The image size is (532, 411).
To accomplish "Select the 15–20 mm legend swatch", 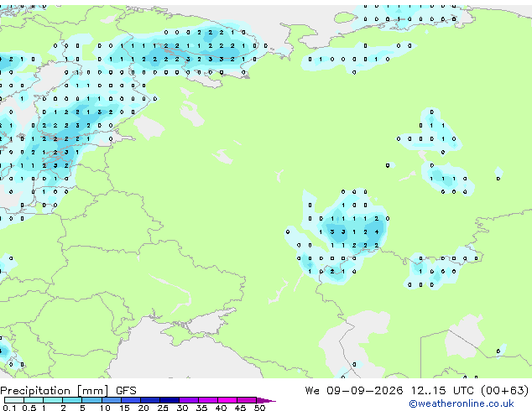I will click(x=131, y=400).
